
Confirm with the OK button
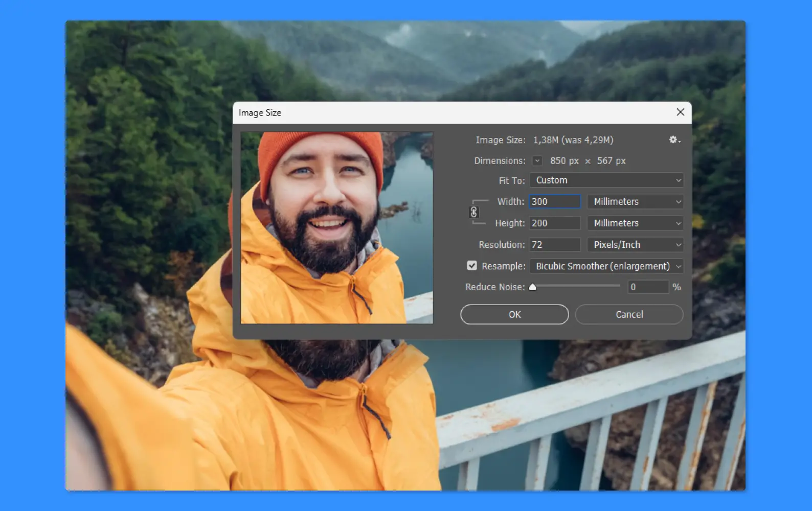(x=514, y=314)
